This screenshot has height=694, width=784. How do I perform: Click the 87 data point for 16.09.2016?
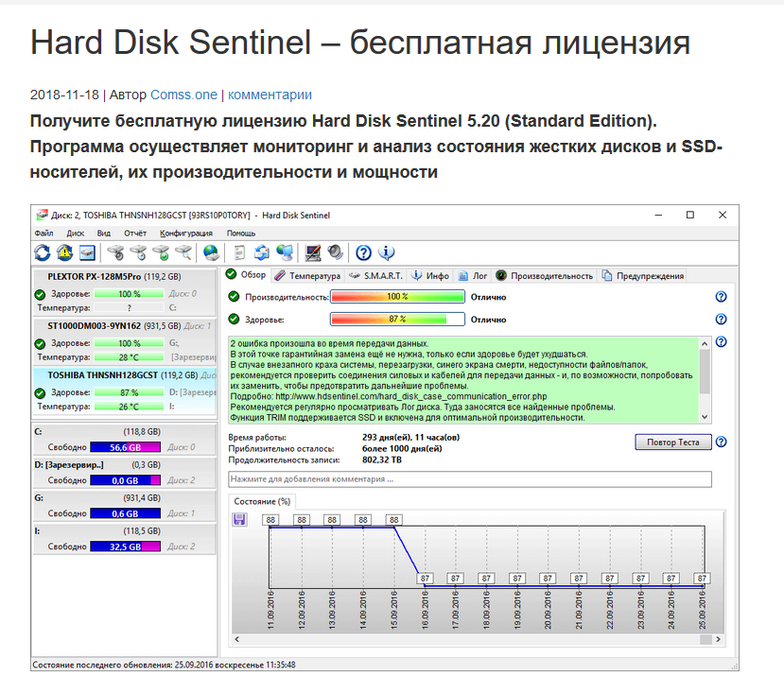click(x=425, y=579)
